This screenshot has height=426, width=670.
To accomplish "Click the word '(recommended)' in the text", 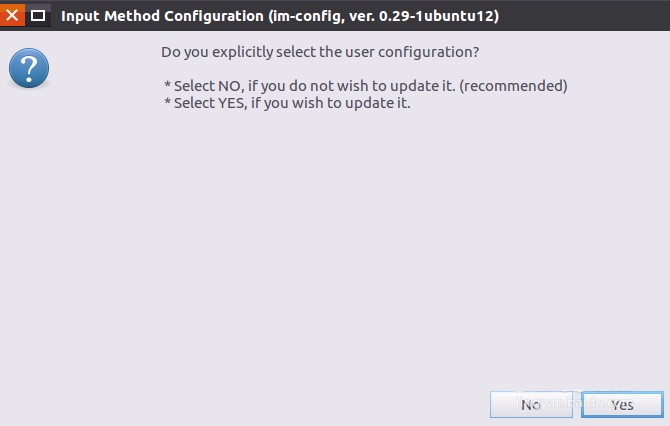I will pos(521,86).
